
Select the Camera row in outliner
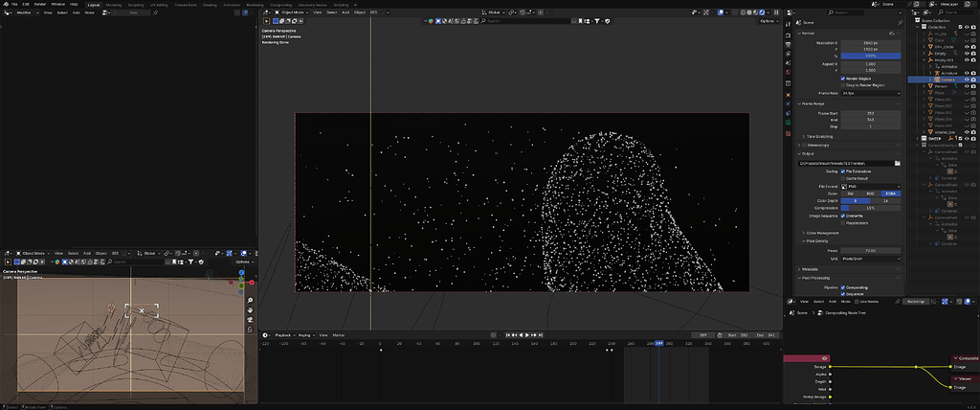pos(943,80)
